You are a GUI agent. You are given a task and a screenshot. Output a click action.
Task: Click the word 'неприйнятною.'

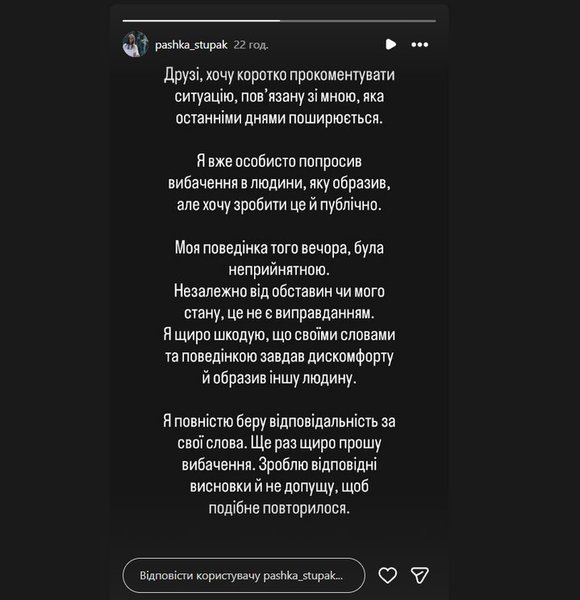coord(279,270)
